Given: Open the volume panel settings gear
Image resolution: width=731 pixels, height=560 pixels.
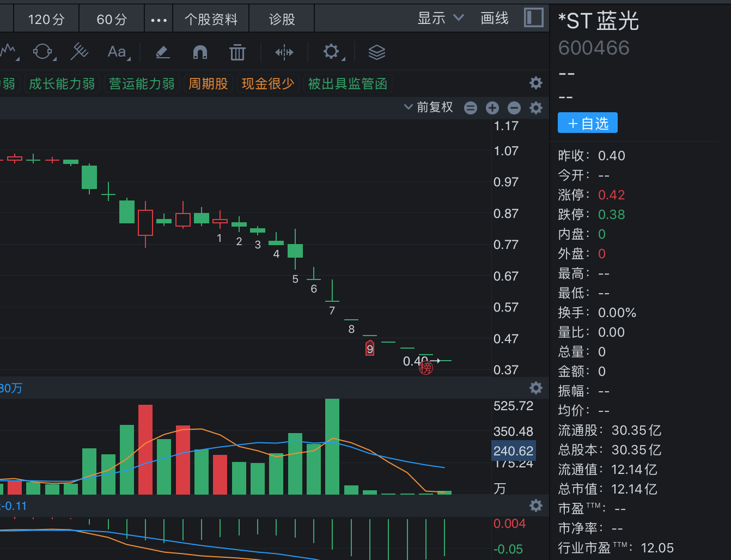Looking at the screenshot, I should (536, 388).
